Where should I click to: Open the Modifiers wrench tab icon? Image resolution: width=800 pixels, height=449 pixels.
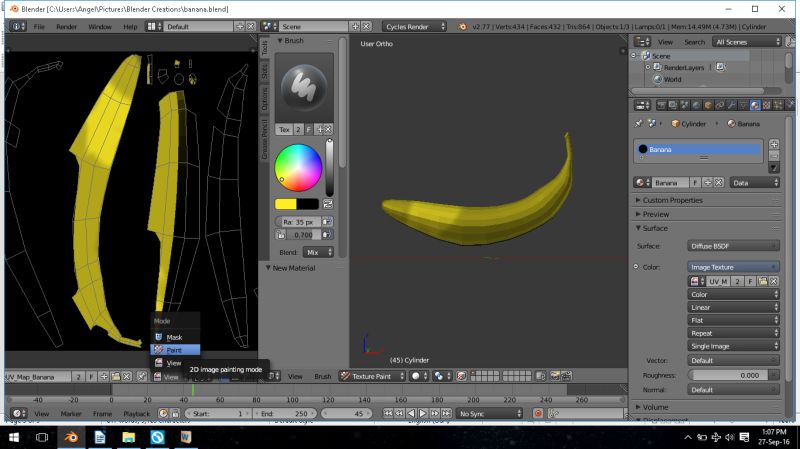(732, 105)
